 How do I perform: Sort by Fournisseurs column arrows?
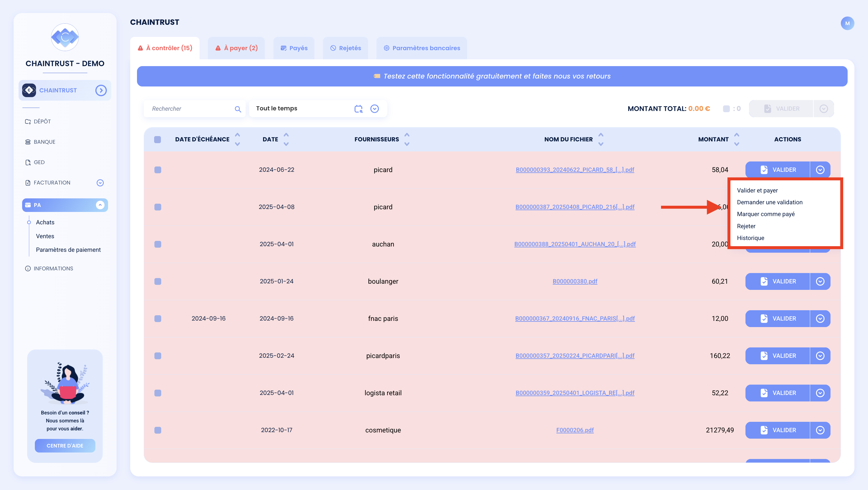[x=407, y=139]
